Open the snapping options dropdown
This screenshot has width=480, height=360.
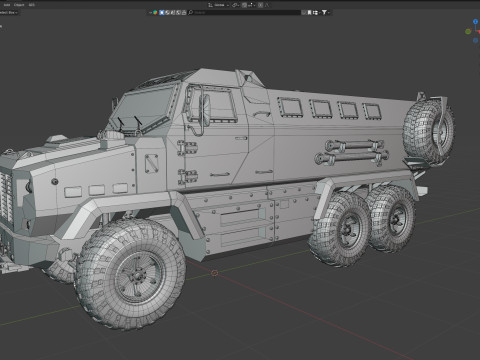(x=251, y=5)
